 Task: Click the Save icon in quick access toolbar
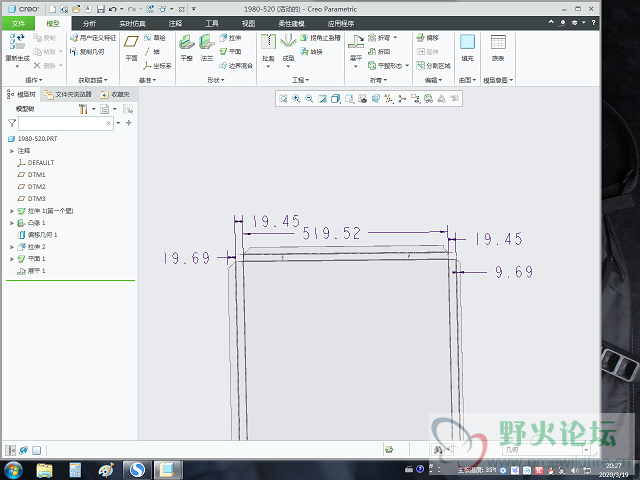coord(100,9)
